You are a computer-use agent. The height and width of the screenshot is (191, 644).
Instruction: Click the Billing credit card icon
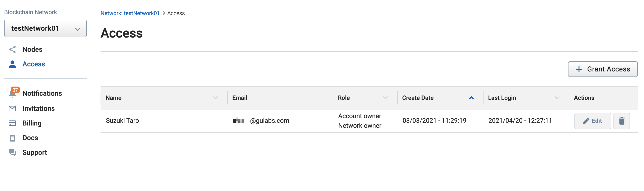point(12,123)
